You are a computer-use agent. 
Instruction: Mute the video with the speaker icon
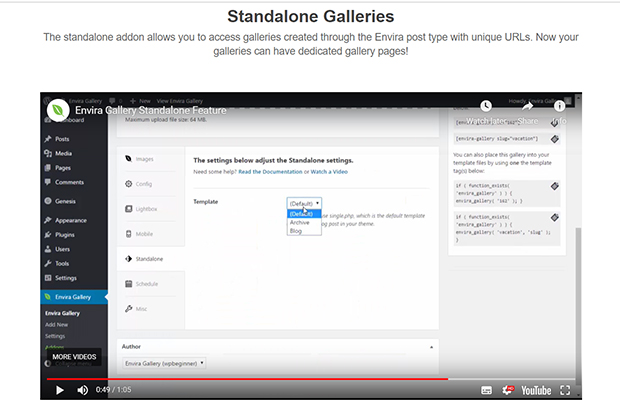83,390
